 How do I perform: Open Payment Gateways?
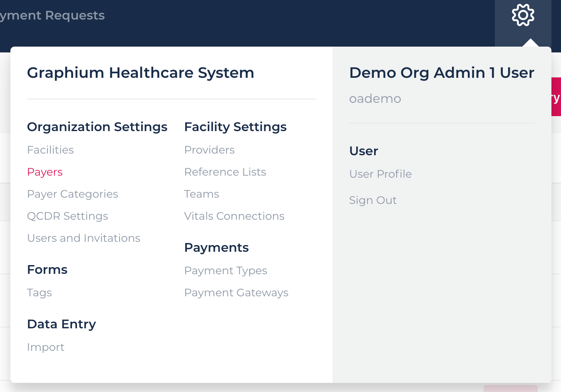(x=236, y=293)
